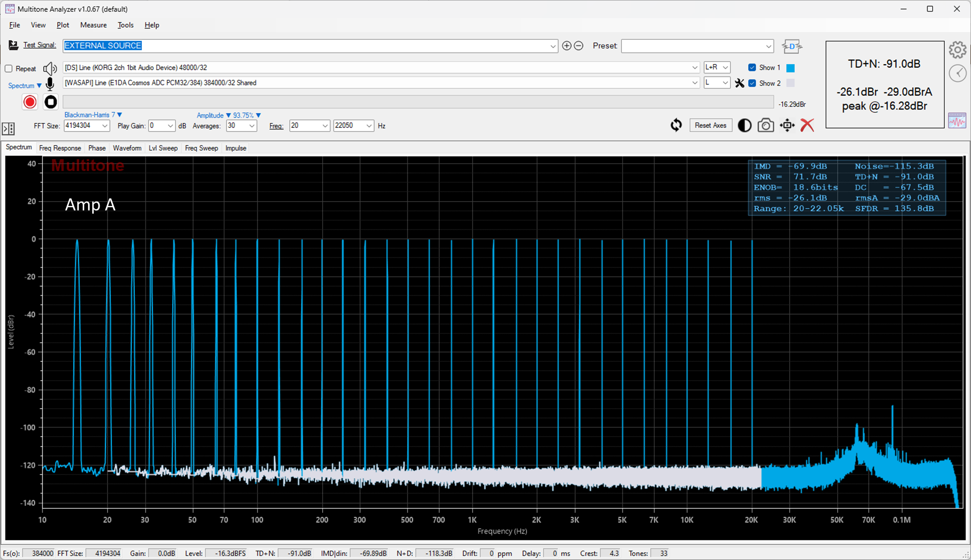Screen dimensions: 971x560
Task: Enable the Repeat checkbox
Action: click(8, 69)
